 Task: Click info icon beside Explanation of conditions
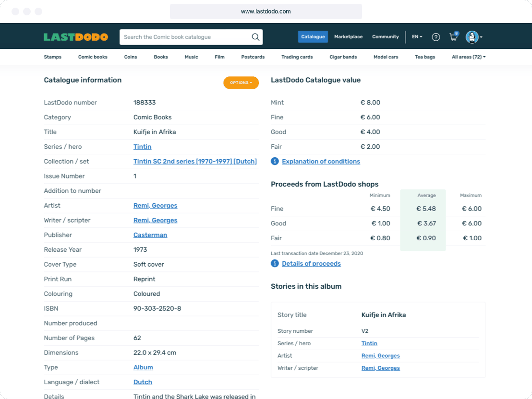[275, 161]
